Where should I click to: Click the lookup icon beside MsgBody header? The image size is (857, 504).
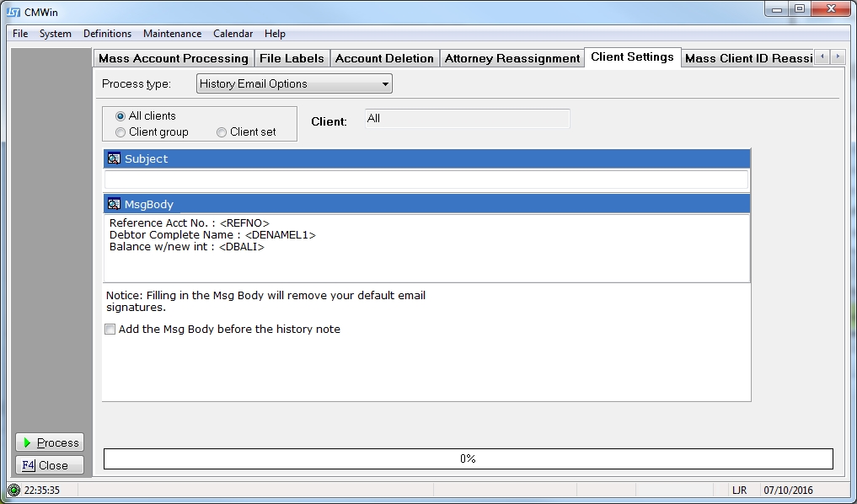(114, 204)
